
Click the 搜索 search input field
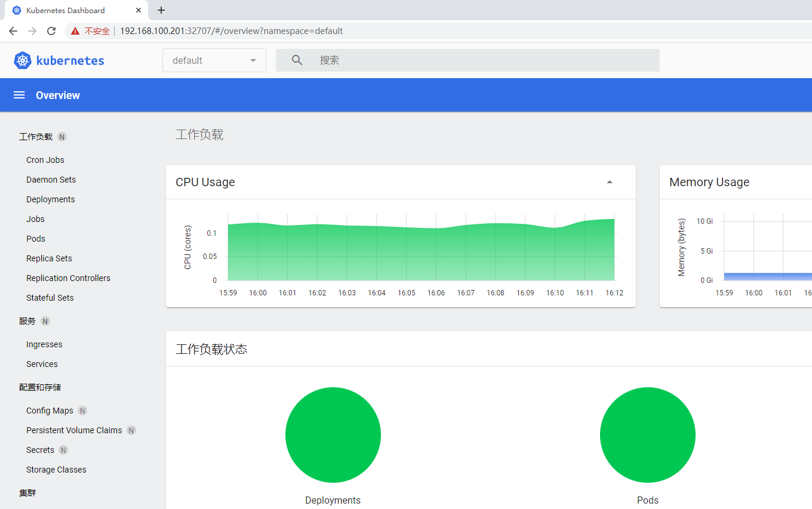coord(467,60)
